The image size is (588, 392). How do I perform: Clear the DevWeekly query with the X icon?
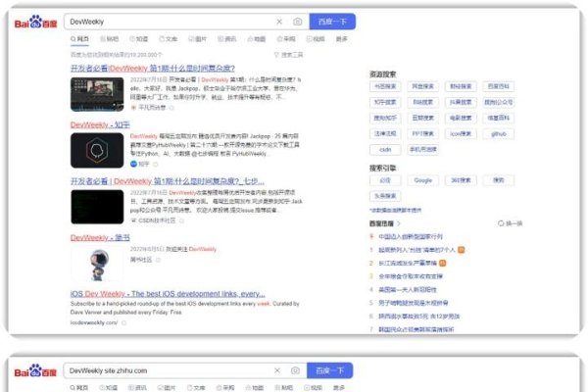tap(279, 22)
